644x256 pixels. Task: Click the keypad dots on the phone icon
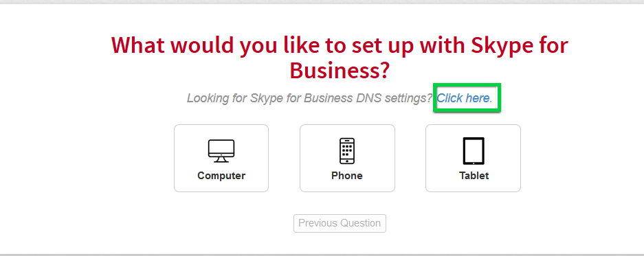[x=347, y=148]
